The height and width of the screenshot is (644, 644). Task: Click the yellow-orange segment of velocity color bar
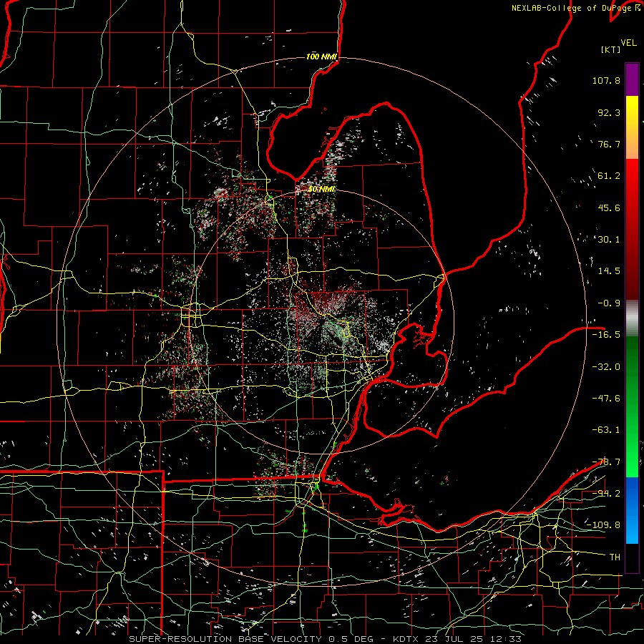pyautogui.click(x=632, y=127)
